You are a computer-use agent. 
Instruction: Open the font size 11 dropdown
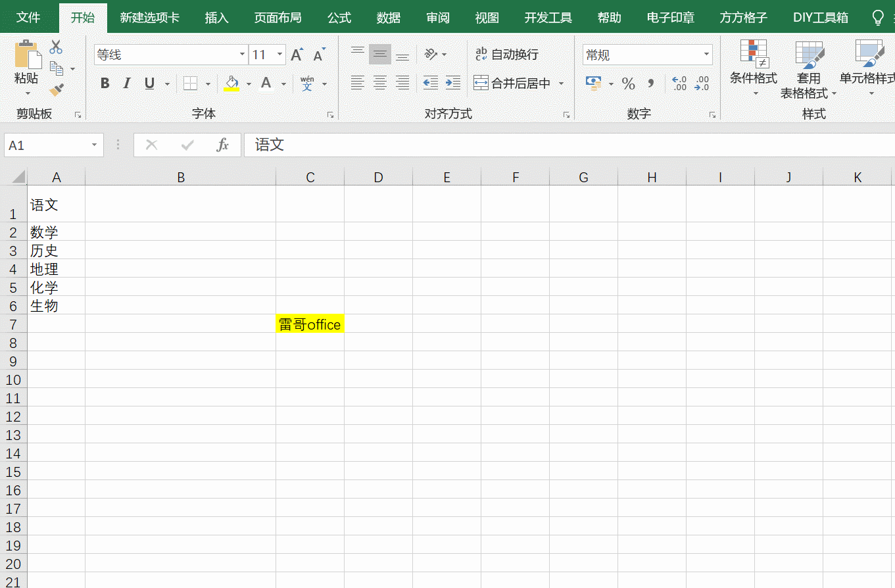point(280,55)
